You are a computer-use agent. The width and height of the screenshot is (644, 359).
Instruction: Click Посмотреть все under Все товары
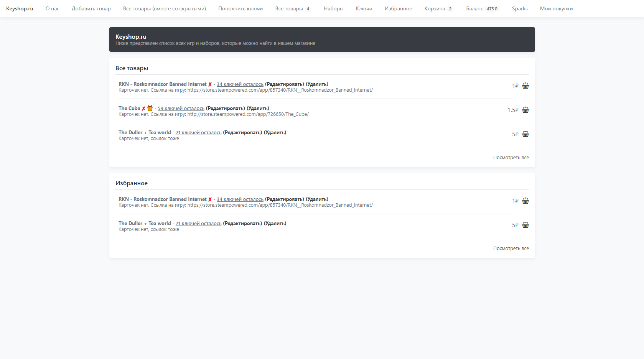[x=511, y=158]
